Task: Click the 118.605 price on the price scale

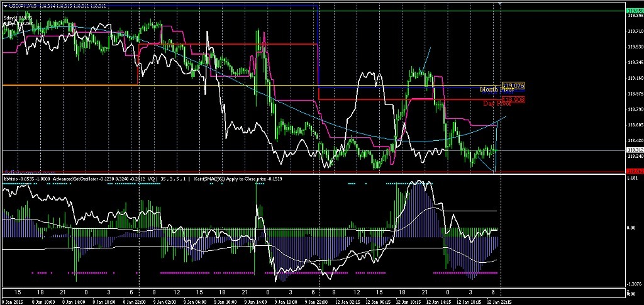Action: 635,125
